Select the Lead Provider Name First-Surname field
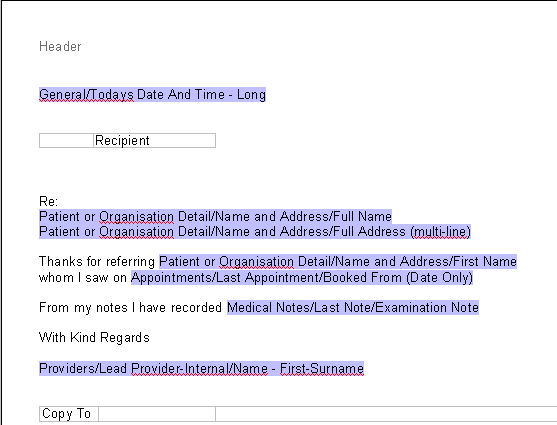557x425 pixels. click(x=201, y=368)
